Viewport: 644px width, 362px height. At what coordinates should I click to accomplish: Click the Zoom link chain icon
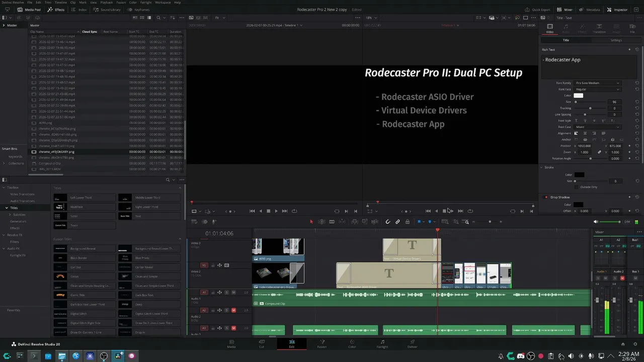[x=599, y=152]
